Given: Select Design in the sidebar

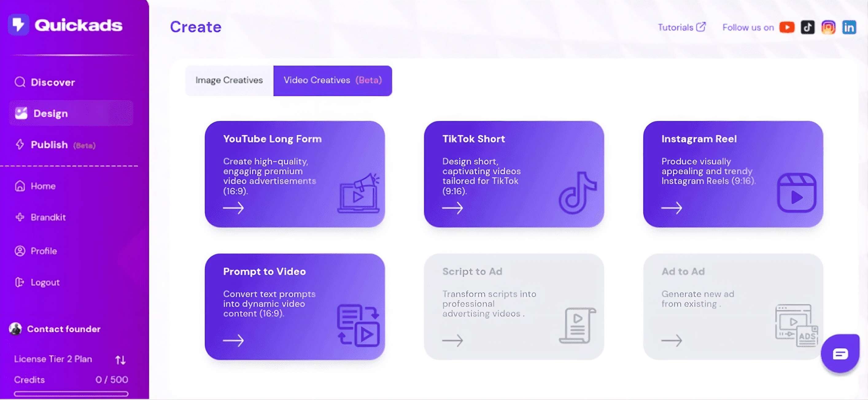Looking at the screenshot, I should click(x=71, y=113).
